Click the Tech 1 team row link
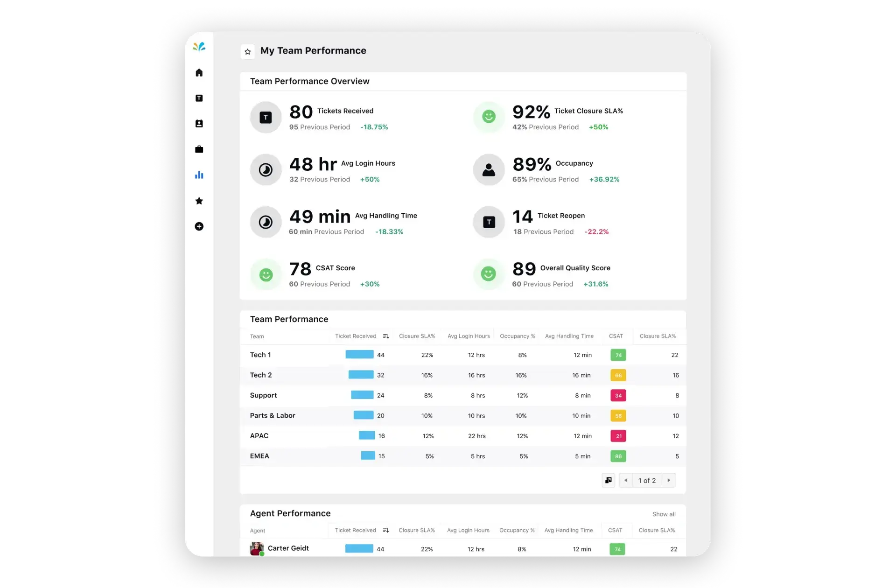The width and height of the screenshot is (896, 588). pyautogui.click(x=260, y=354)
